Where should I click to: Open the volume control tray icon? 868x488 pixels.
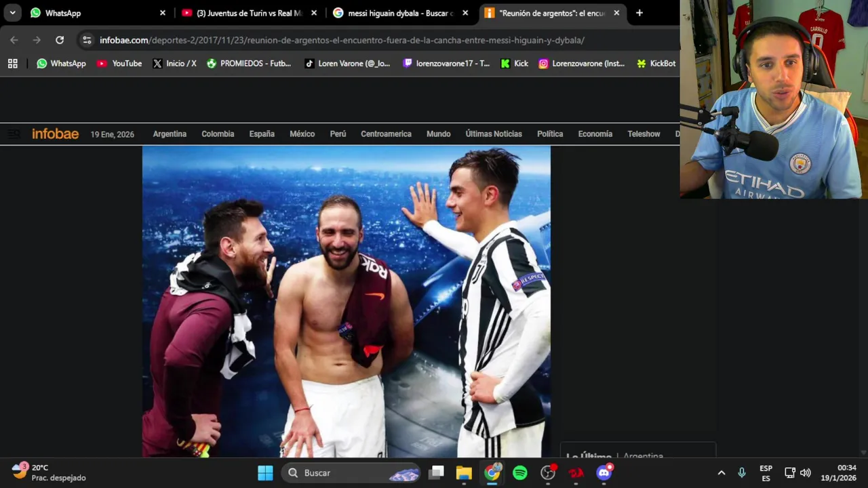806,473
